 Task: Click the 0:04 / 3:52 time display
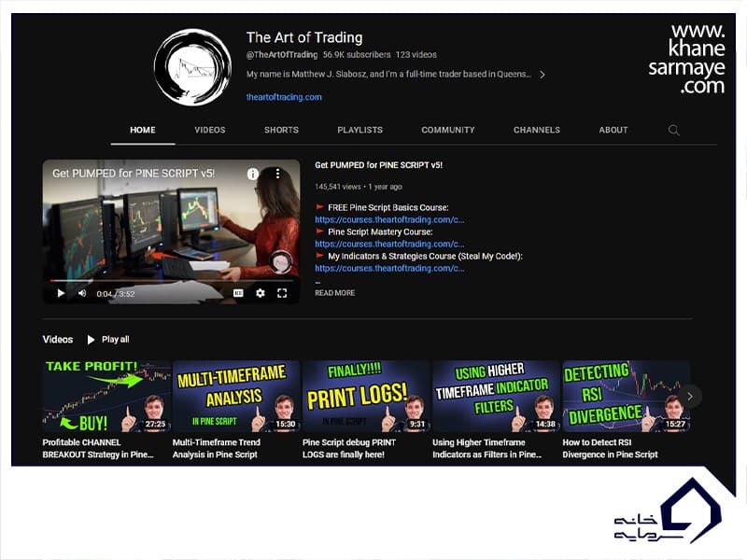[115, 294]
